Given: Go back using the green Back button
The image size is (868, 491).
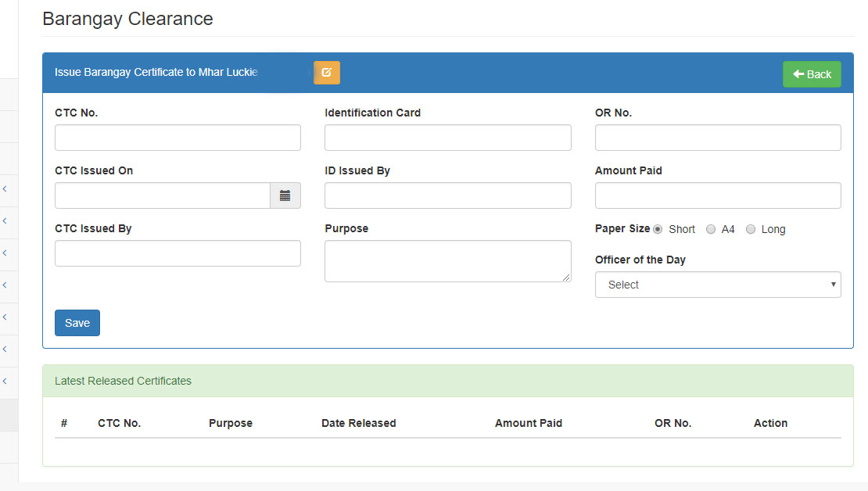Looking at the screenshot, I should coord(812,74).
